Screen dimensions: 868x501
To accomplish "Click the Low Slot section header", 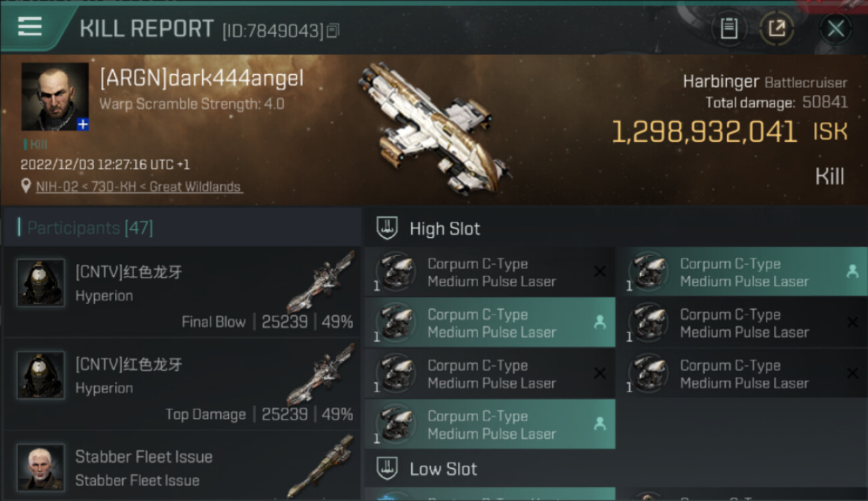I will point(614,469).
